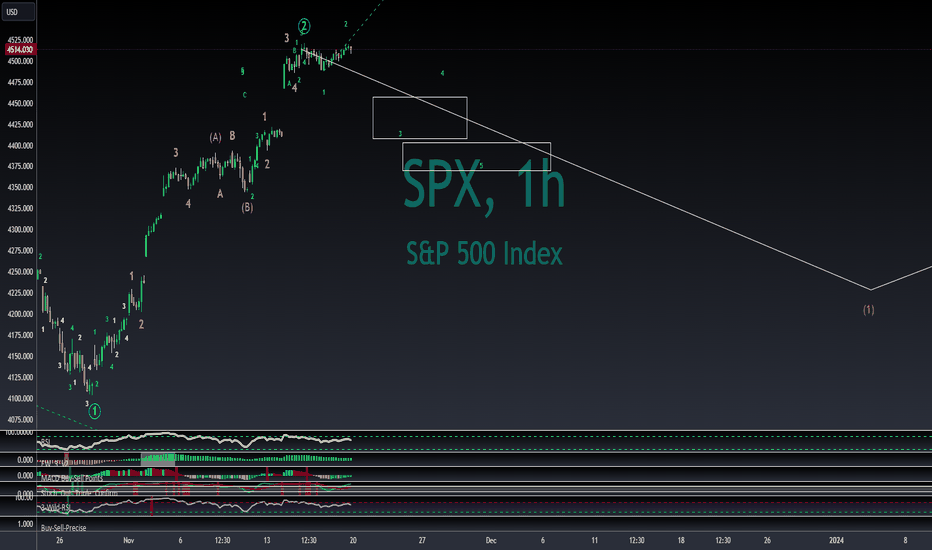Click the Nov date axis label

[x=128, y=540]
